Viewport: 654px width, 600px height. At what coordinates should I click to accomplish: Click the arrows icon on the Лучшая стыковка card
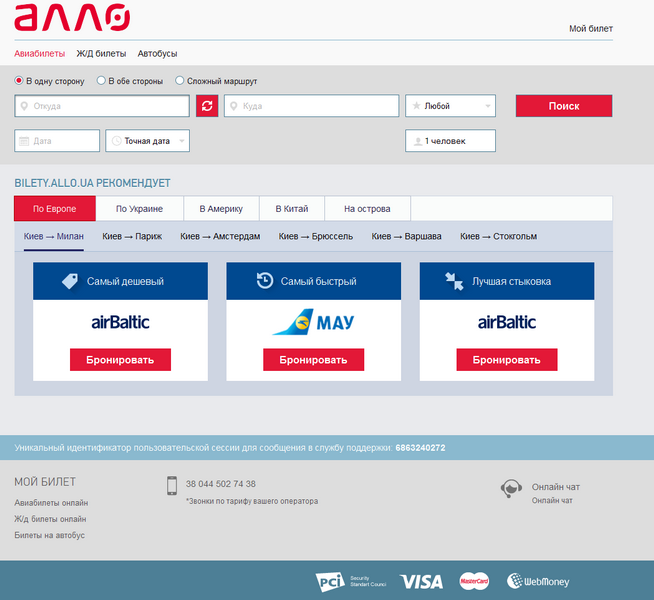point(454,281)
